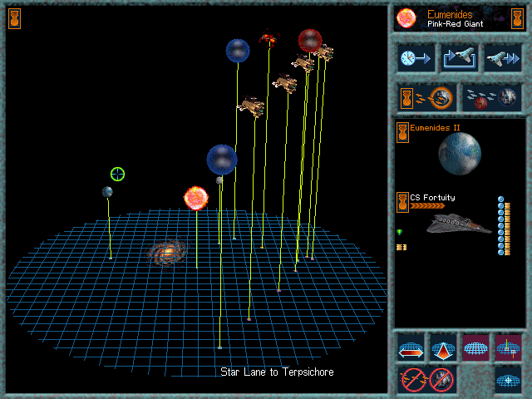
Task: Select the large blue star near the map center
Action: tap(222, 160)
